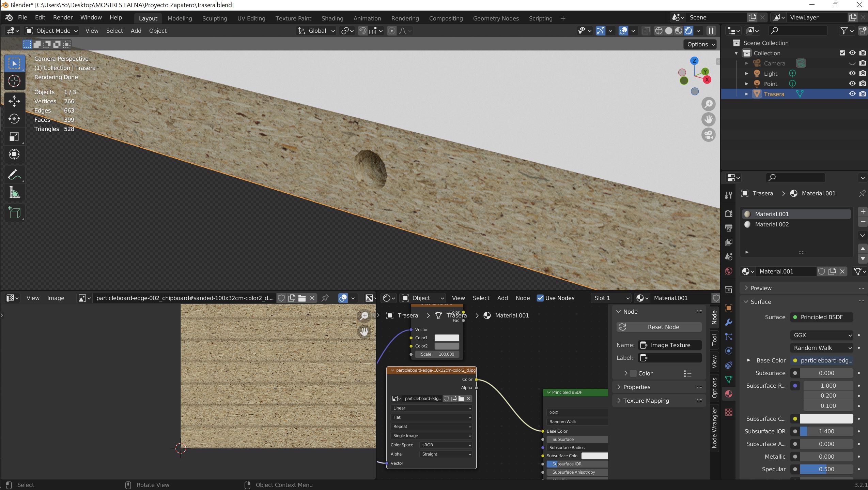Open the Modifier properties wrench tab
Viewport: 868px width, 490px height.
click(x=729, y=322)
